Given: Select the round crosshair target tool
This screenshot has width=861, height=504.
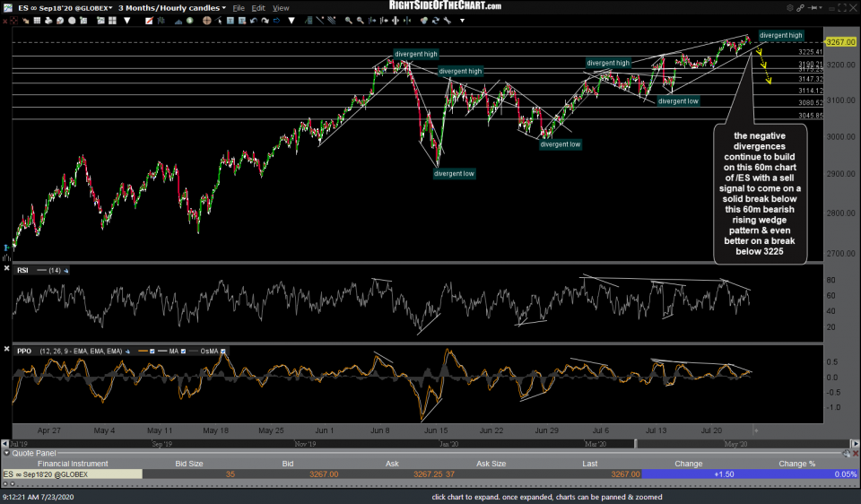Looking at the screenshot, I should point(207,21).
